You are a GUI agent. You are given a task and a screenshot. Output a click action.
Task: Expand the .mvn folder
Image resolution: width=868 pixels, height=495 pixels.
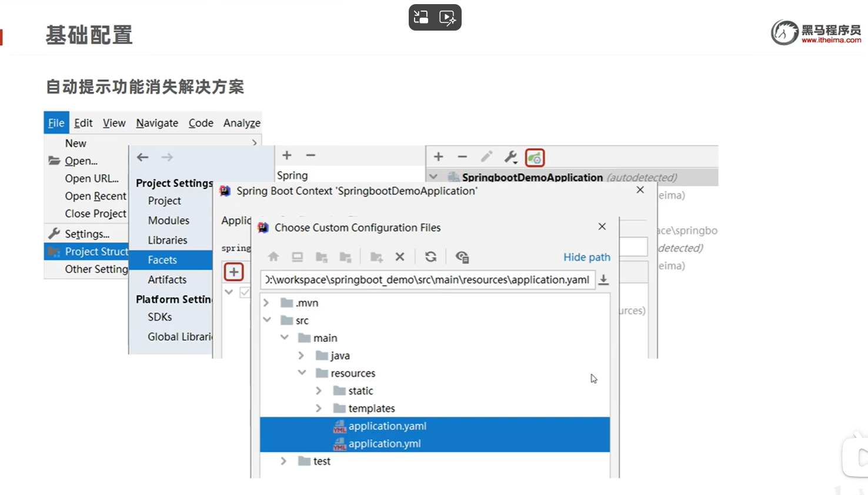click(x=266, y=303)
